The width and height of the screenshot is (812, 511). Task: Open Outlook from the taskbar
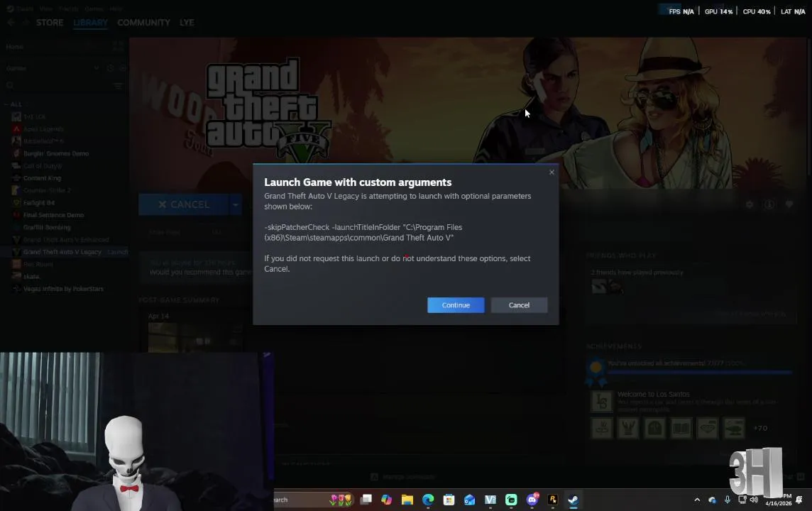pyautogui.click(x=470, y=500)
